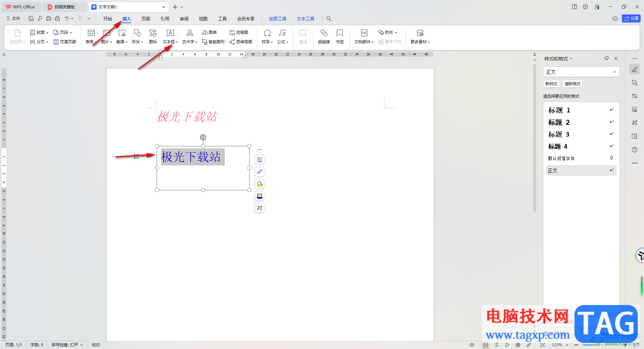Open the 开始 ribbon tab
The height and width of the screenshot is (349, 644).
point(108,19)
